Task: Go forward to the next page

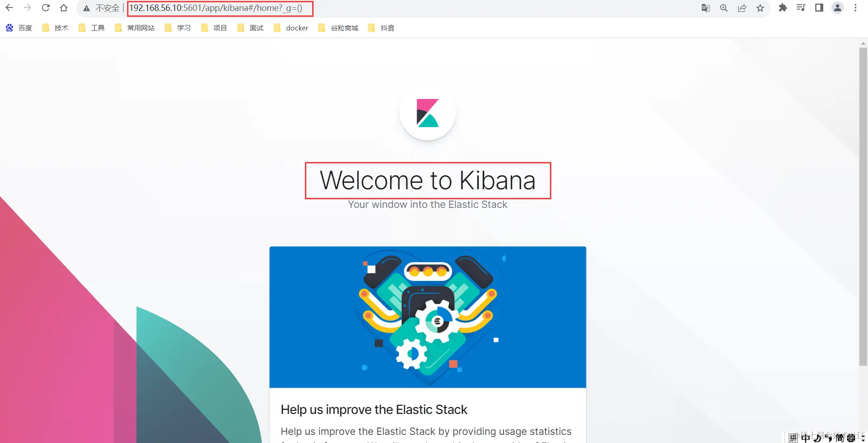Action: (x=27, y=8)
